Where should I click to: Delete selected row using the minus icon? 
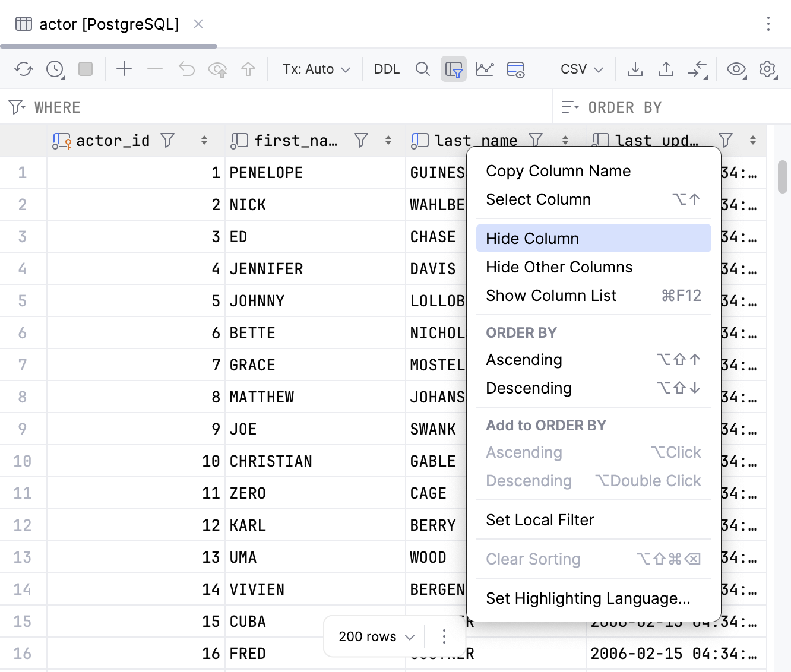(155, 69)
